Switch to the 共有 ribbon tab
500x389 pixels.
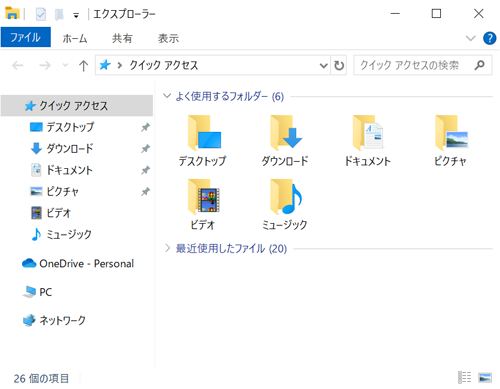pos(122,38)
